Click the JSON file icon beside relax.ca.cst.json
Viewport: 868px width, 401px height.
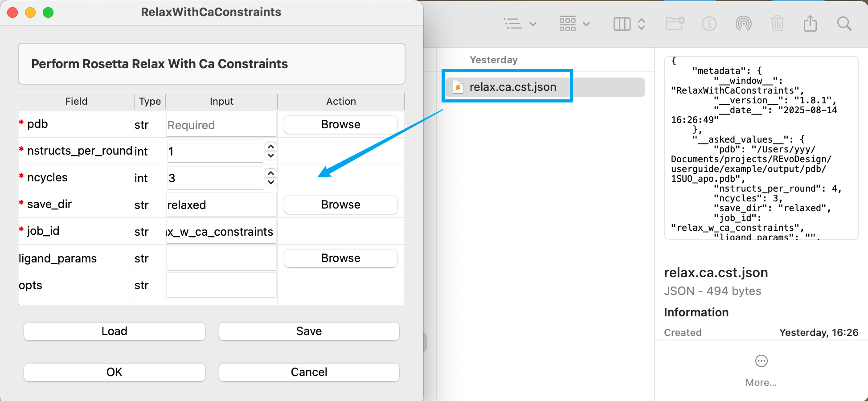point(458,87)
